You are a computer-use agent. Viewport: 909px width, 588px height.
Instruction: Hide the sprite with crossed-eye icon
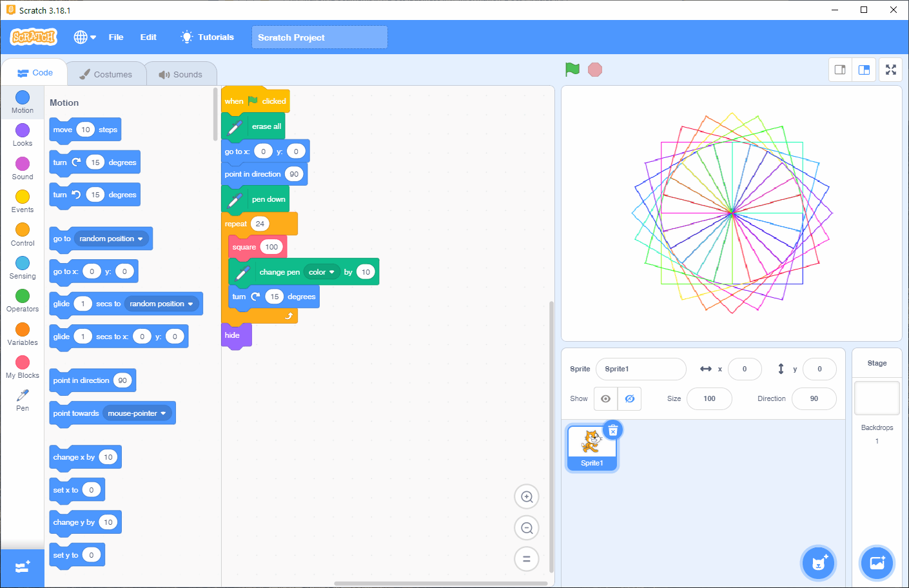coord(630,398)
